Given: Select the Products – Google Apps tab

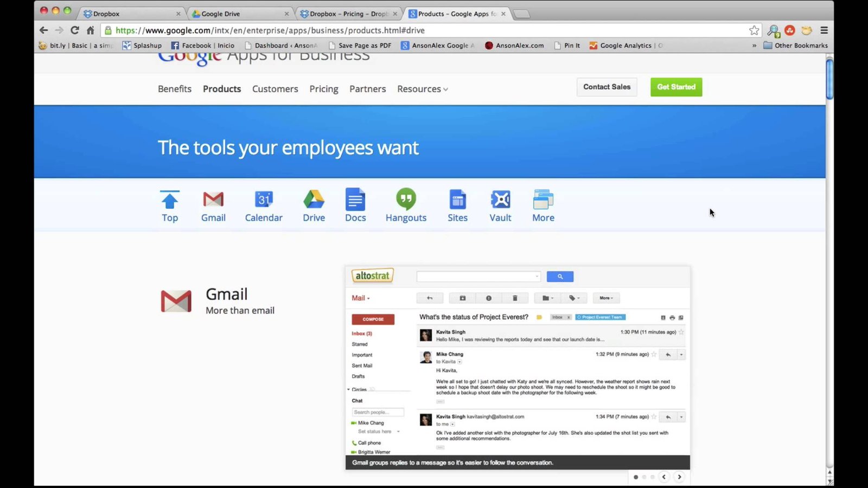Looking at the screenshot, I should tap(458, 14).
